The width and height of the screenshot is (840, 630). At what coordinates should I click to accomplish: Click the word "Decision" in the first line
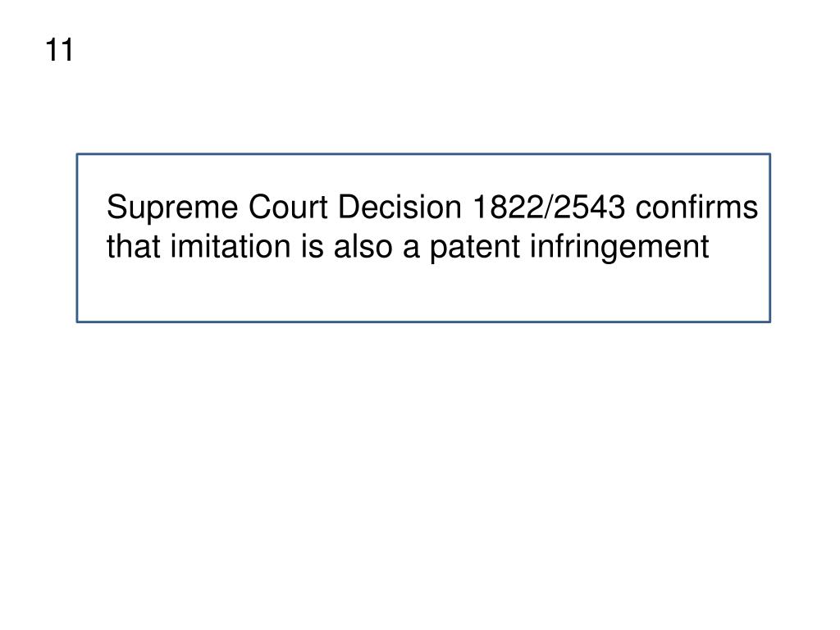point(399,206)
